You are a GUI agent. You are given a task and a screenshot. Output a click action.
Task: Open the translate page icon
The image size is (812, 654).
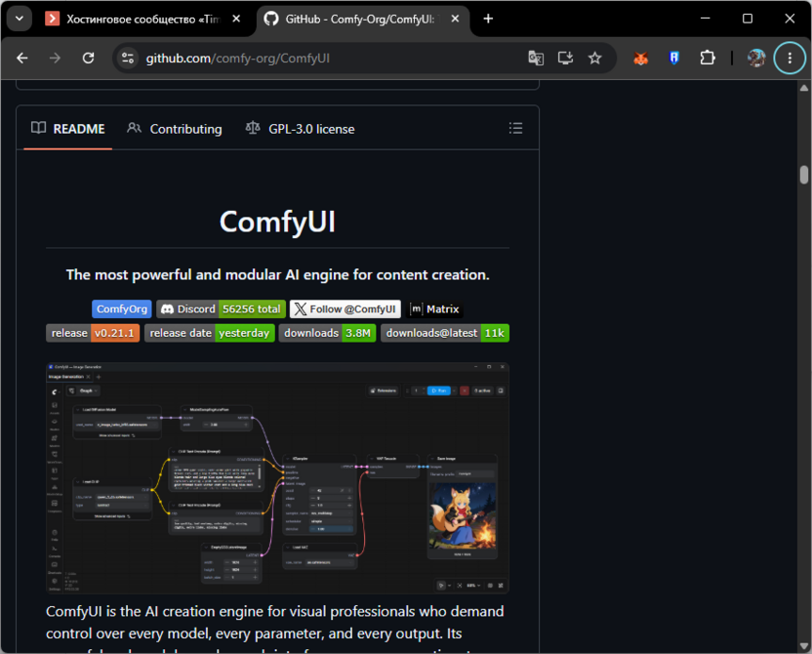click(536, 58)
